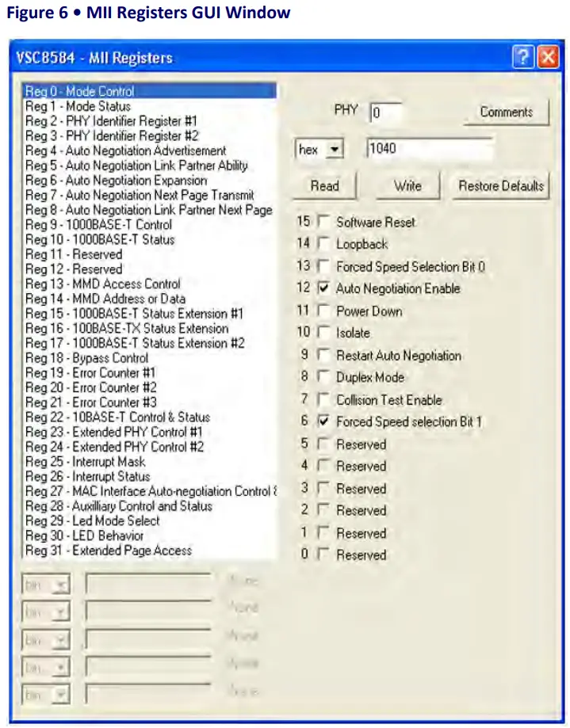Select Reg 24 - Extended PHY Control #2
The height and width of the screenshot is (728, 570).
pos(150,447)
